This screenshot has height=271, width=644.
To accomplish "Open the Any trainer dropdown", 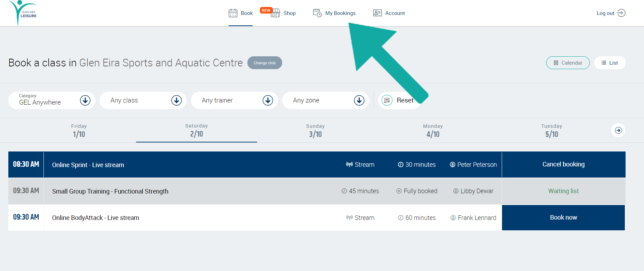I will pos(234,100).
